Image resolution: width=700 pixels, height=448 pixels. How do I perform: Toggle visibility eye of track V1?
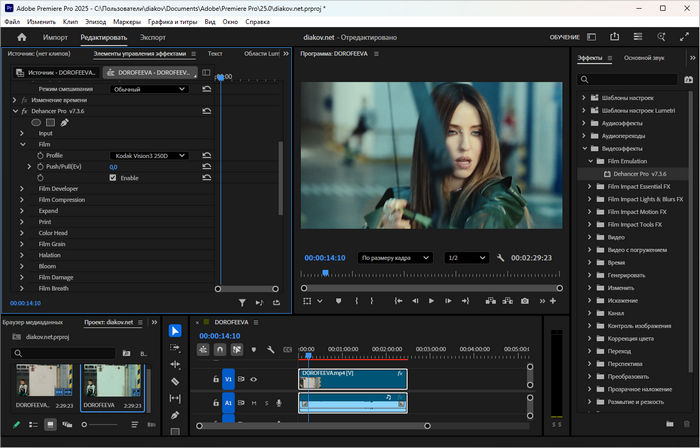(253, 379)
